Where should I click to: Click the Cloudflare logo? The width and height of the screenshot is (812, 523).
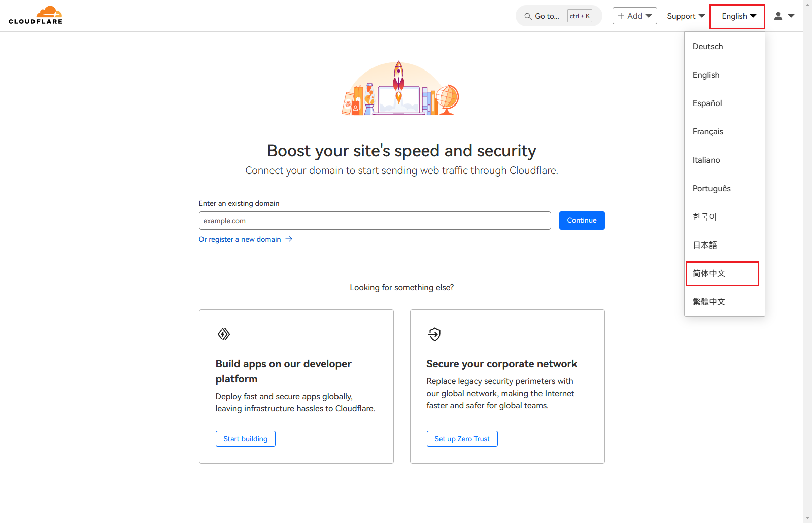(36, 15)
